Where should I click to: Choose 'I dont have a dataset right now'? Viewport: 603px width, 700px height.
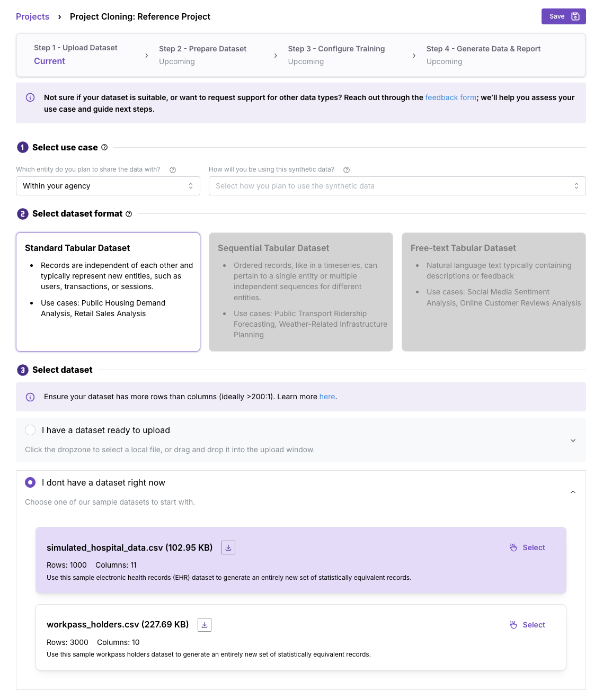tap(30, 482)
